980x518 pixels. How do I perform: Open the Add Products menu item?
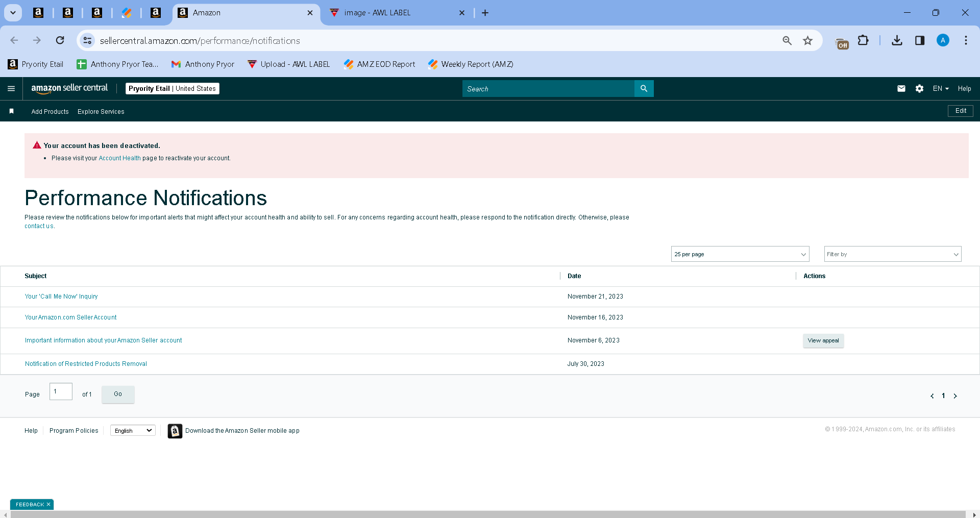click(50, 112)
